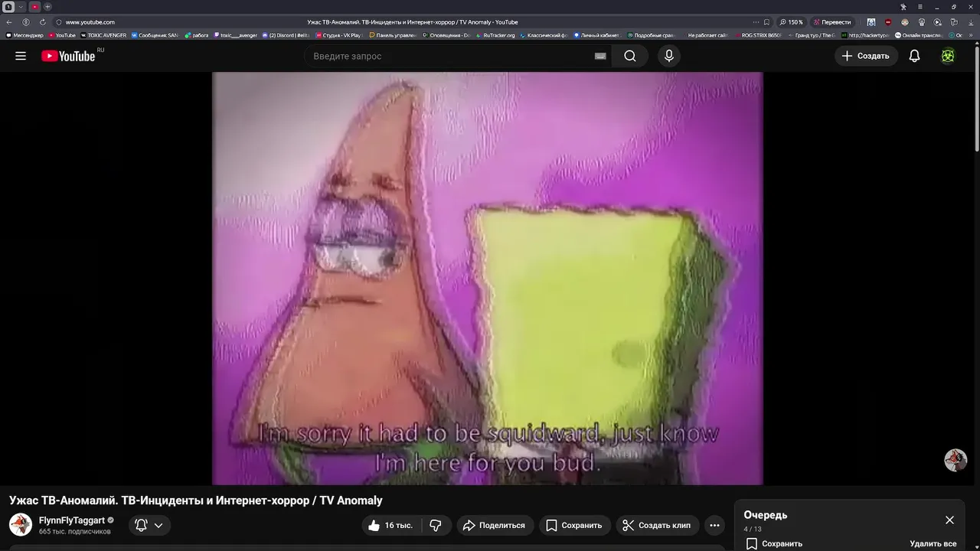Bookmark this page with the bookmark icon

coord(766,22)
